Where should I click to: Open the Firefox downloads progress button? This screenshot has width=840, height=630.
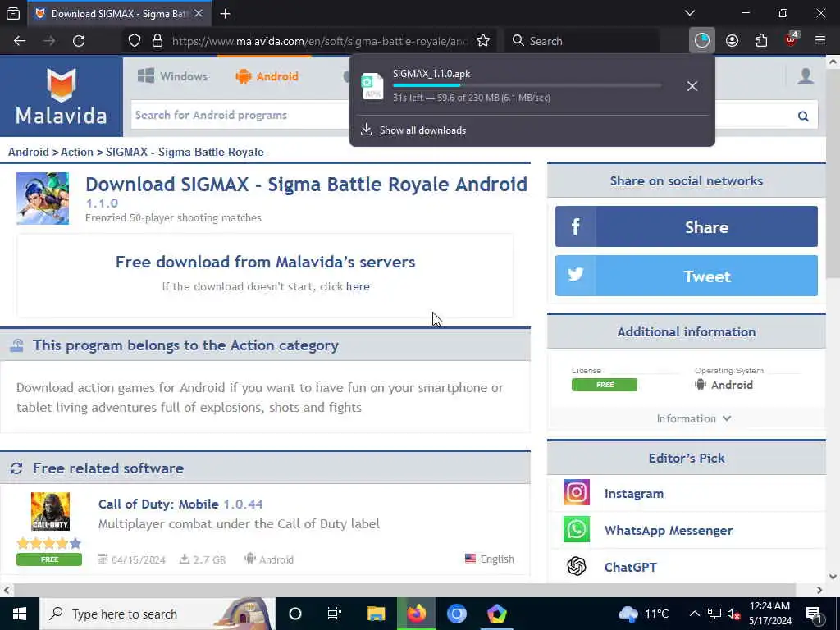click(x=702, y=41)
